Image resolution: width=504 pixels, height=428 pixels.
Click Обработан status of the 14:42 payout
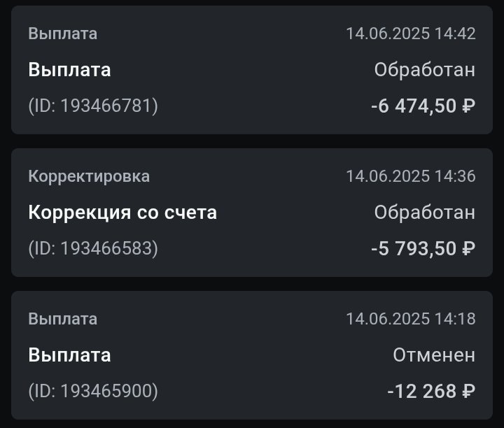424,70
